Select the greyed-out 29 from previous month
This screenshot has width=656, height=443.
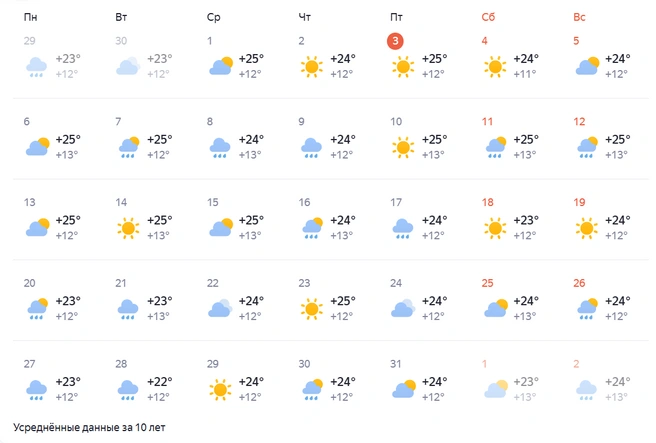coord(29,41)
